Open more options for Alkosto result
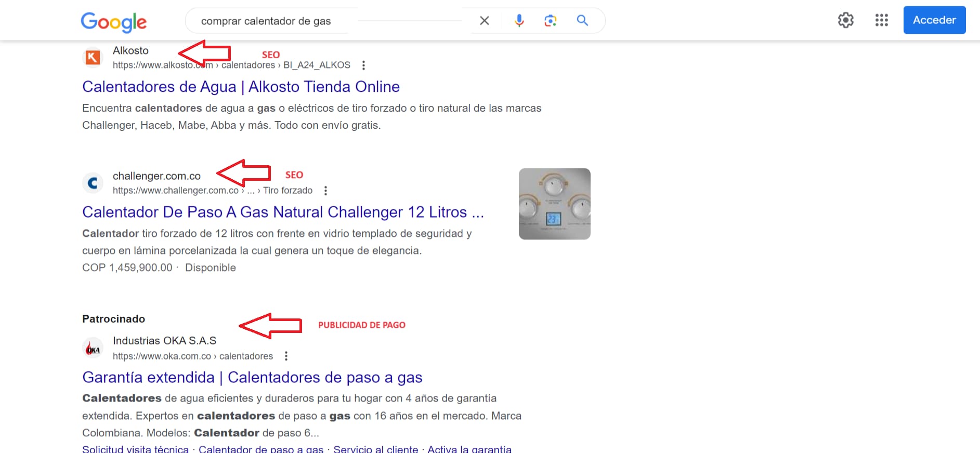 pos(363,65)
